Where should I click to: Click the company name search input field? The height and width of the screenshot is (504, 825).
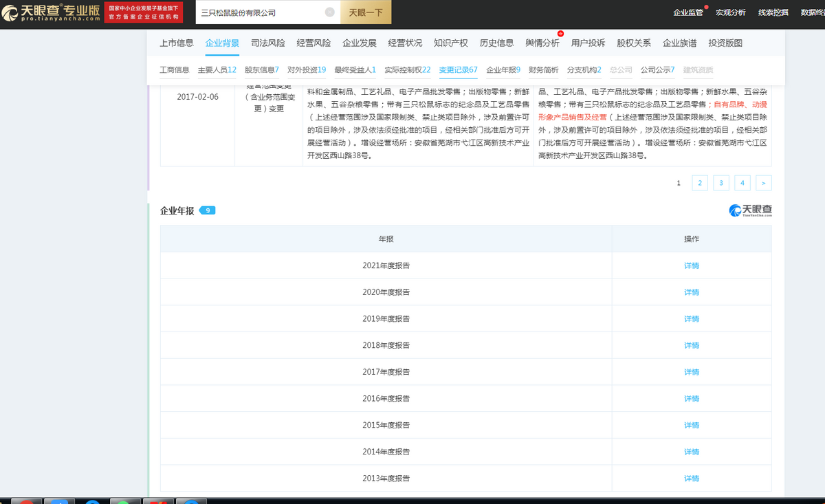tap(260, 12)
